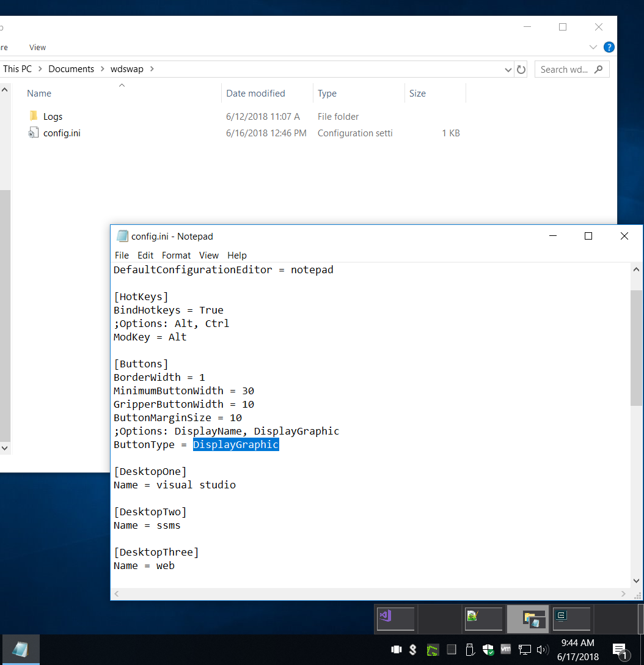Expand chevron after wdswap in breadcrumb
644x665 pixels.
pyautogui.click(x=152, y=68)
